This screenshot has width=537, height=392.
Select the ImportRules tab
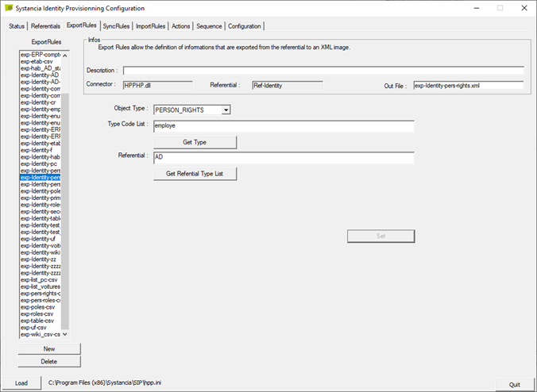pyautogui.click(x=150, y=26)
